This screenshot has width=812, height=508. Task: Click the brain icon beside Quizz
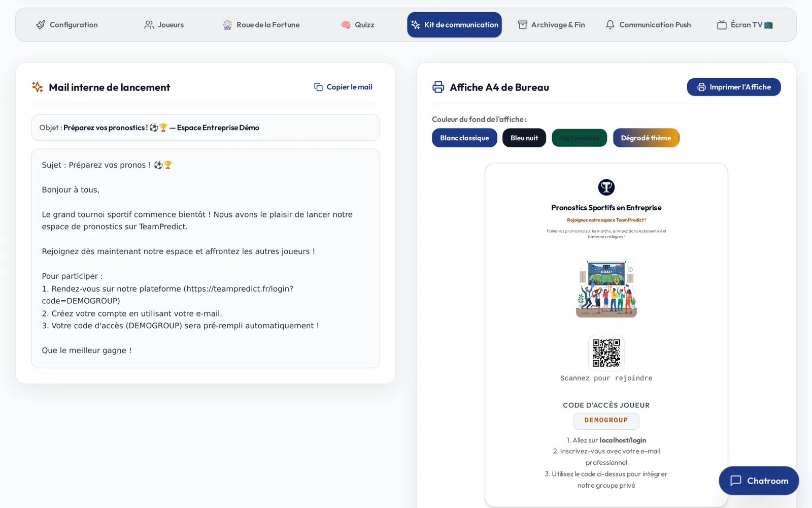(x=346, y=25)
